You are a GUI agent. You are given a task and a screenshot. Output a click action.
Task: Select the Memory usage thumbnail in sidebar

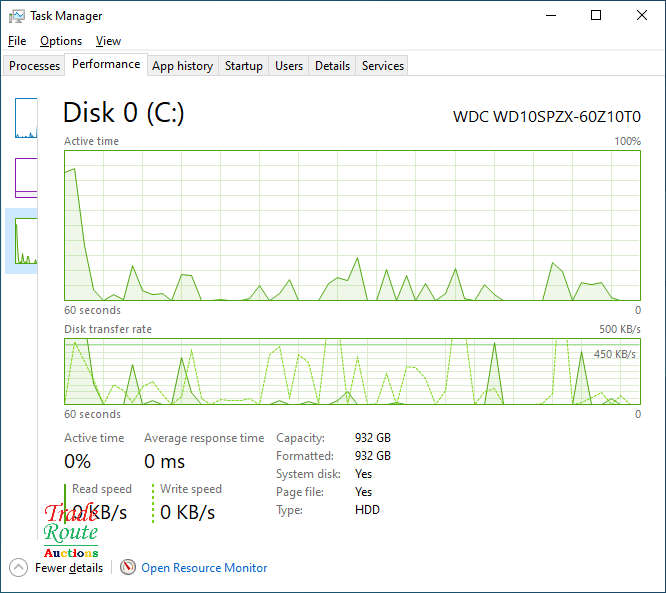(26, 177)
